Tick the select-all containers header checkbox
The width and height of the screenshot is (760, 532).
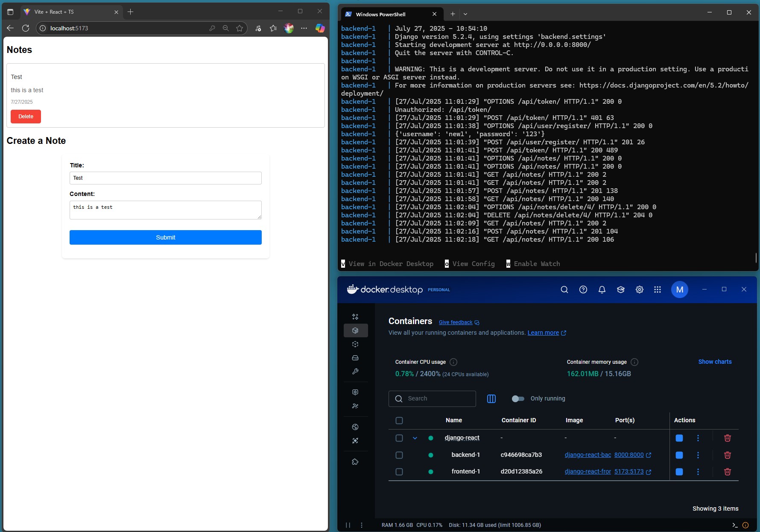pyautogui.click(x=399, y=421)
